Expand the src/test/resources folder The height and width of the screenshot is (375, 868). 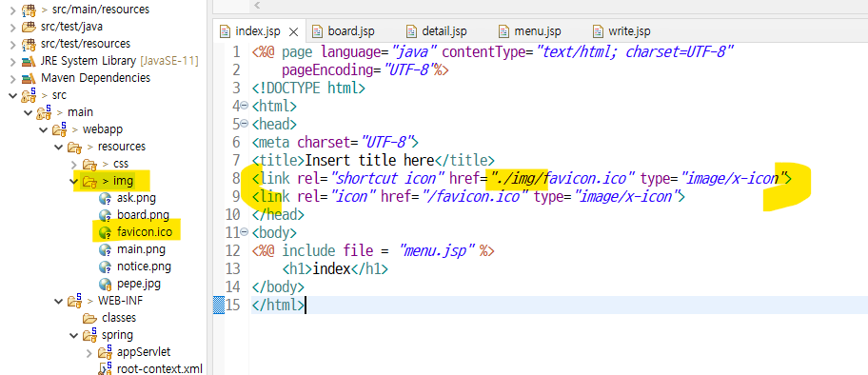[x=12, y=44]
